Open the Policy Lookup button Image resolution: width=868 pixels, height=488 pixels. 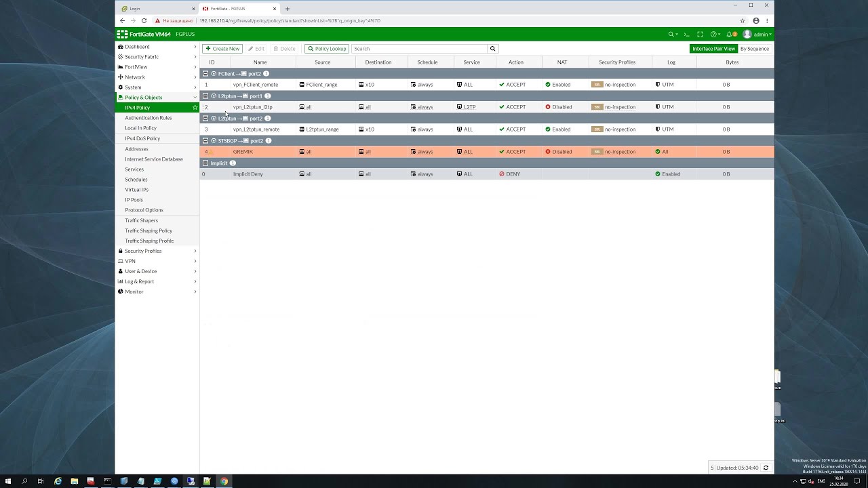[327, 49]
